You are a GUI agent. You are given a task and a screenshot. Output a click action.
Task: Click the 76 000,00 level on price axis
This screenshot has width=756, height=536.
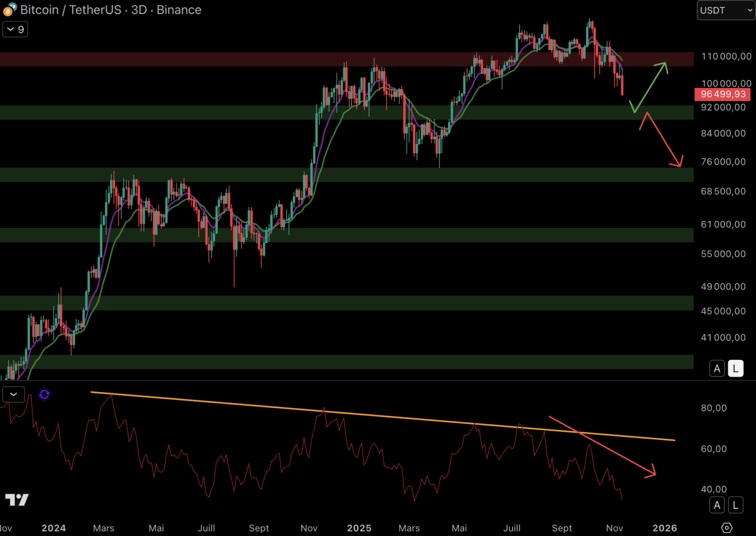(x=723, y=162)
